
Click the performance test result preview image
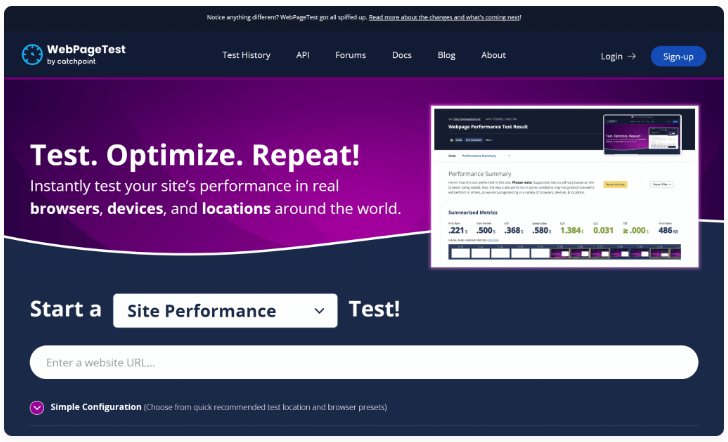pyautogui.click(x=565, y=187)
